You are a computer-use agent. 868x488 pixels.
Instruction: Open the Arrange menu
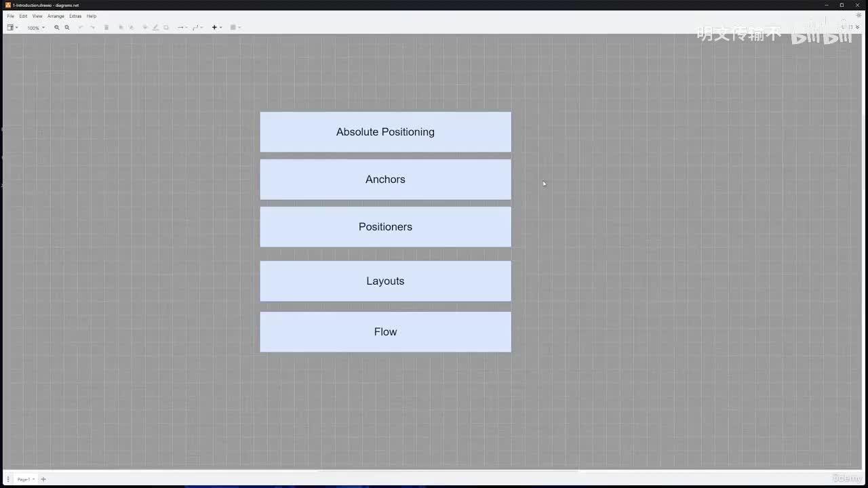[x=56, y=16]
